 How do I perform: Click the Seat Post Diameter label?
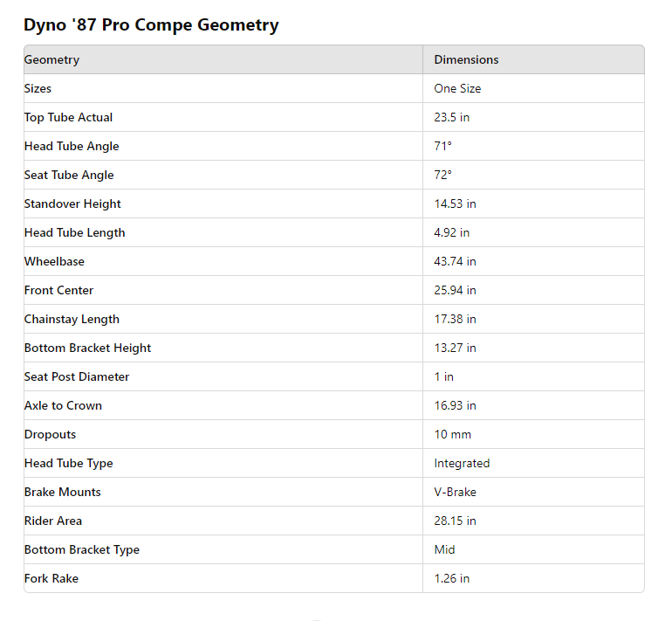pos(77,377)
